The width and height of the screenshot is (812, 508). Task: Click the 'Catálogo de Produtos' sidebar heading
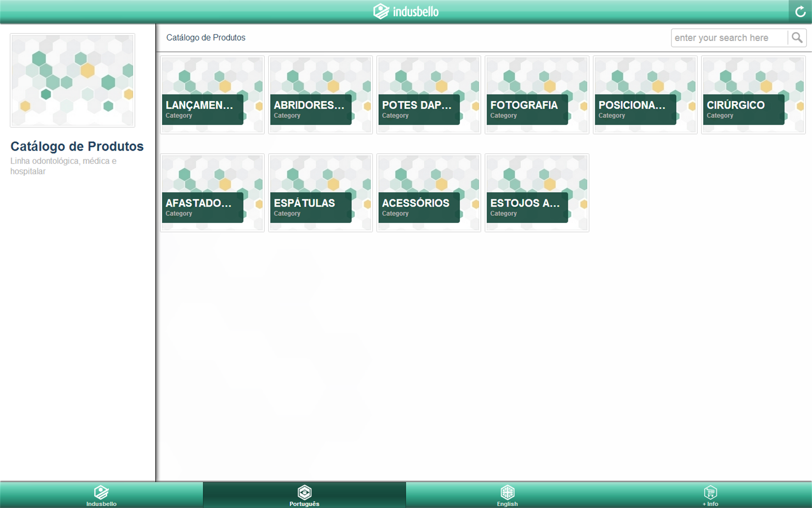click(77, 146)
